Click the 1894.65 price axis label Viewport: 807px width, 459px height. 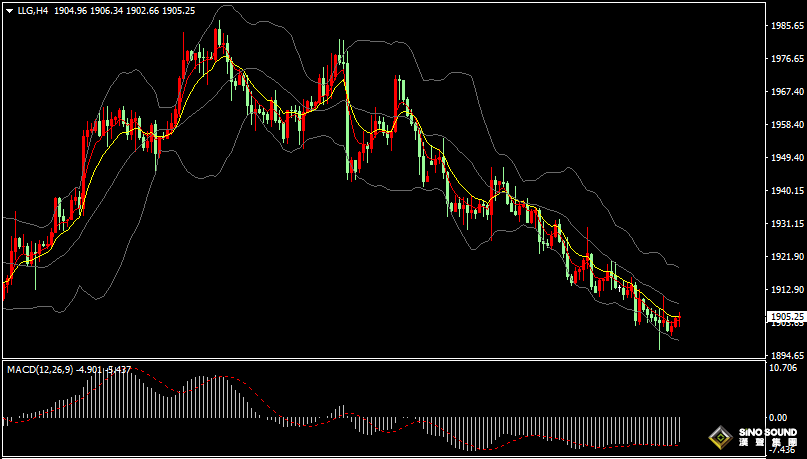click(785, 355)
